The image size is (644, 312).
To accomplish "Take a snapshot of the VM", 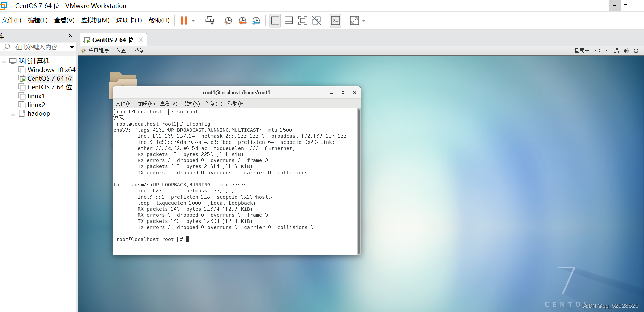I will [x=228, y=21].
